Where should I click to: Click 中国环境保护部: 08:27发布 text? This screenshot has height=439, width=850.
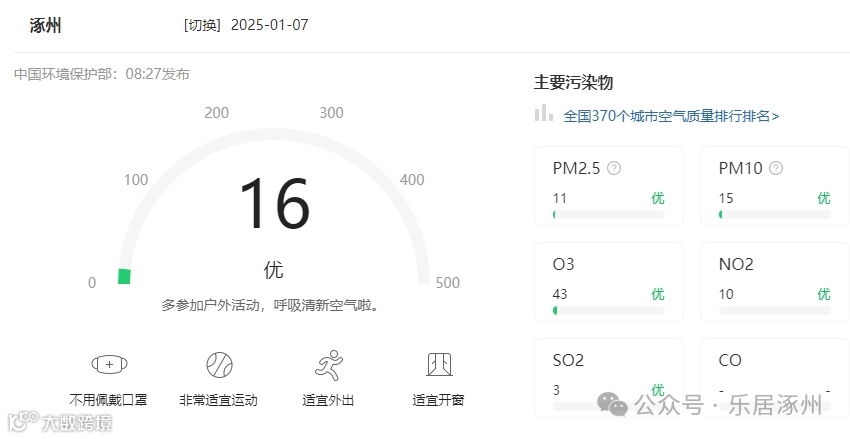(x=102, y=74)
